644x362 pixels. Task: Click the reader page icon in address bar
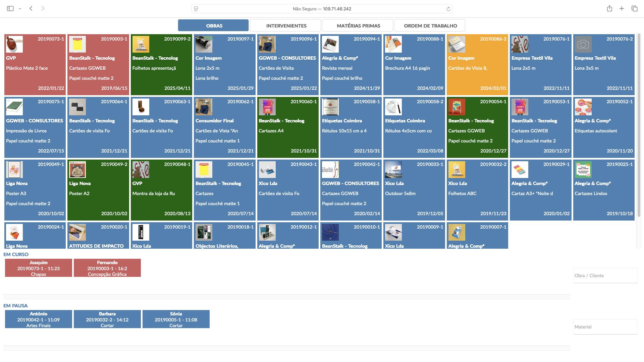tap(196, 9)
